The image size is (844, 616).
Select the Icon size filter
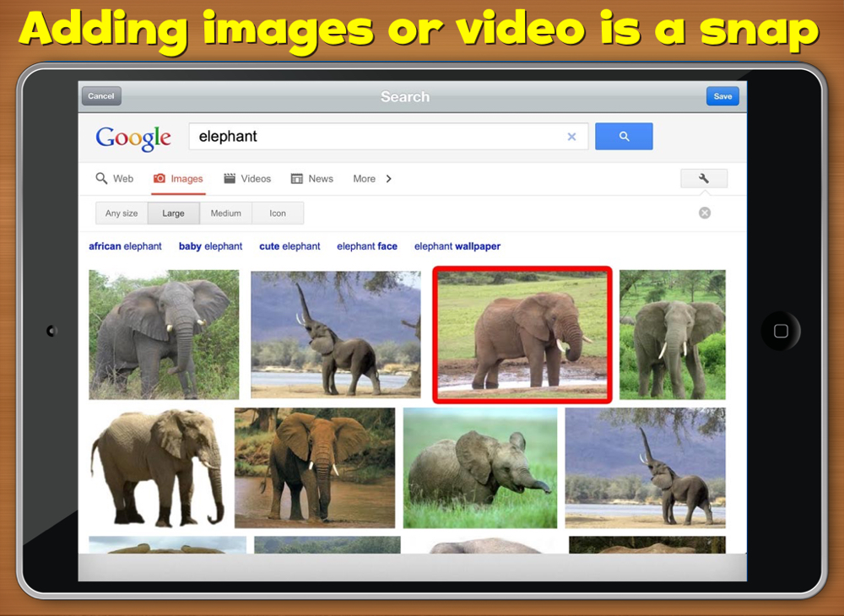278,213
